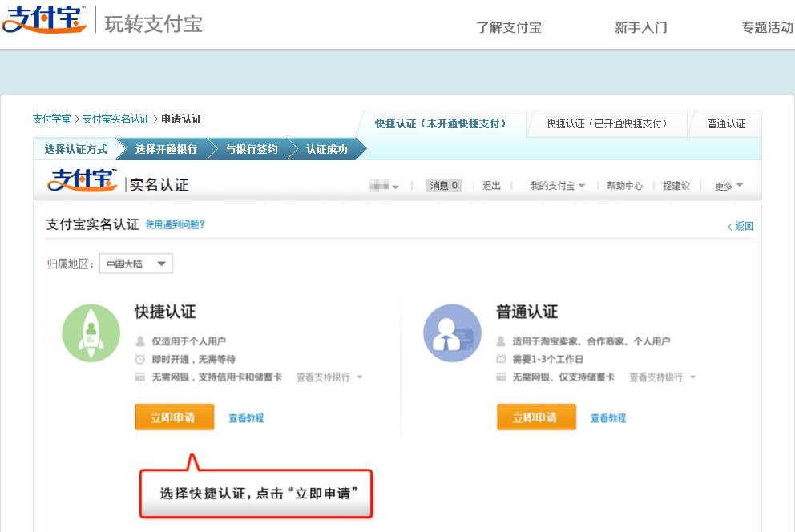
Task: Open the 消息 0 messages button
Action: coord(444,185)
